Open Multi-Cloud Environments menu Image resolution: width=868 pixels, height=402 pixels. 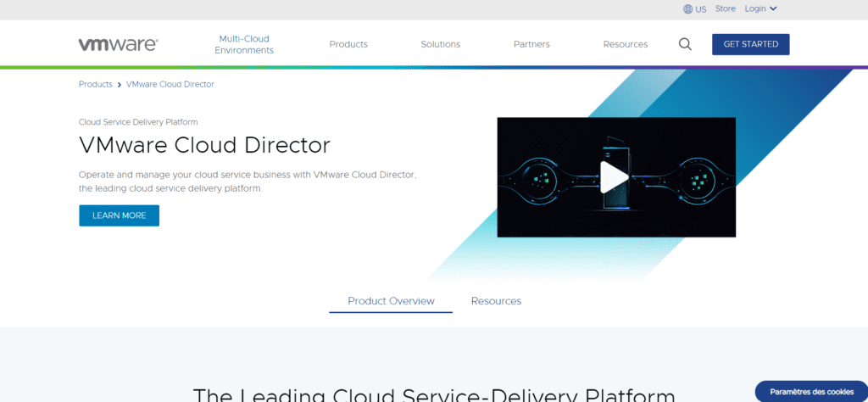[x=244, y=44]
